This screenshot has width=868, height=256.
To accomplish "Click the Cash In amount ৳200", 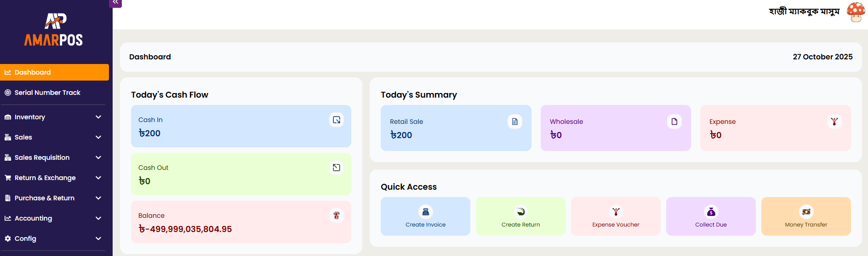I will coord(149,134).
